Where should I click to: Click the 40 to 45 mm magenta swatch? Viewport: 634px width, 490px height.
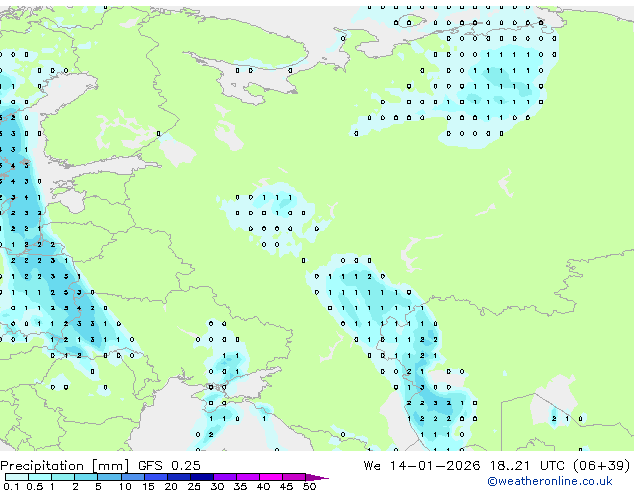(x=271, y=477)
